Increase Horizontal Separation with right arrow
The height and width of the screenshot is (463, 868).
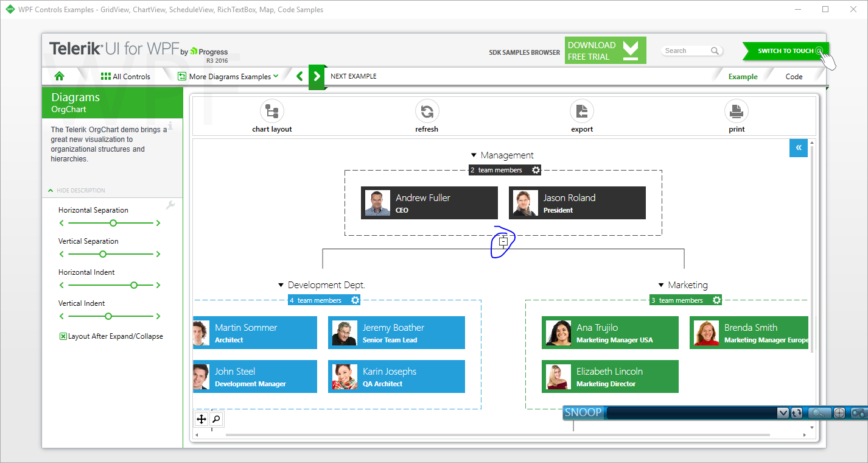pyautogui.click(x=158, y=223)
